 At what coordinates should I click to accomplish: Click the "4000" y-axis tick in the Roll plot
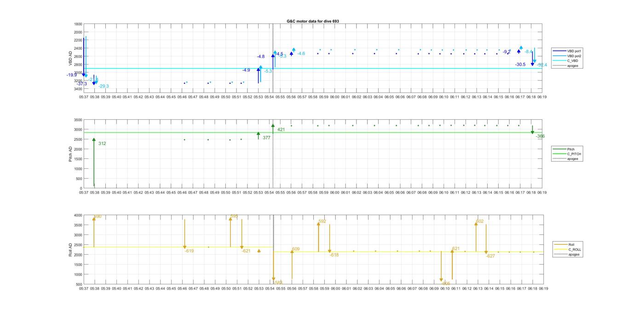pyautogui.click(x=78, y=215)
